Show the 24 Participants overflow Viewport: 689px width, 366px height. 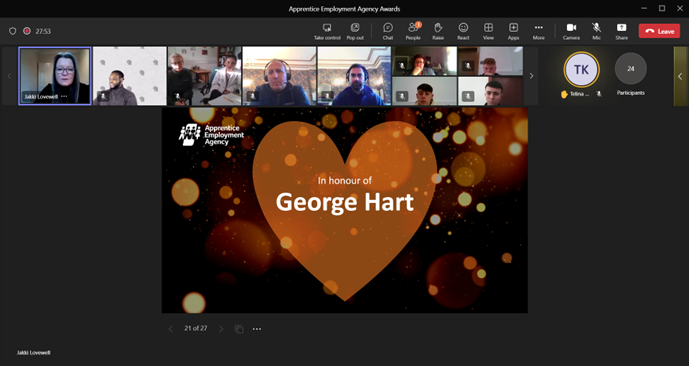pos(631,69)
